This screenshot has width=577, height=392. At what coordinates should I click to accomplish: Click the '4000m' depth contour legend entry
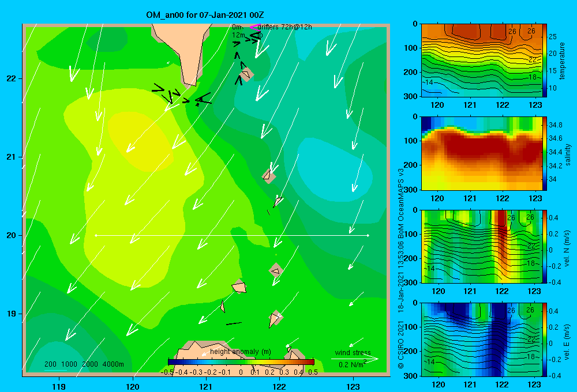point(113,364)
